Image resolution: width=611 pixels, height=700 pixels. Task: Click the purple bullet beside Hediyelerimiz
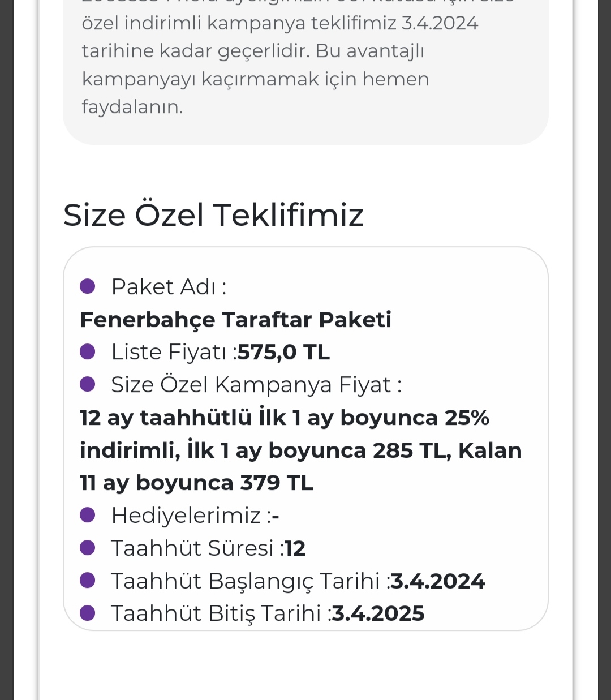click(x=88, y=516)
